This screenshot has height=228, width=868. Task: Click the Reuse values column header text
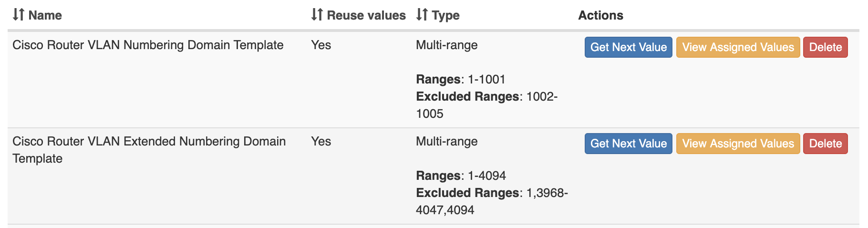[x=366, y=15]
